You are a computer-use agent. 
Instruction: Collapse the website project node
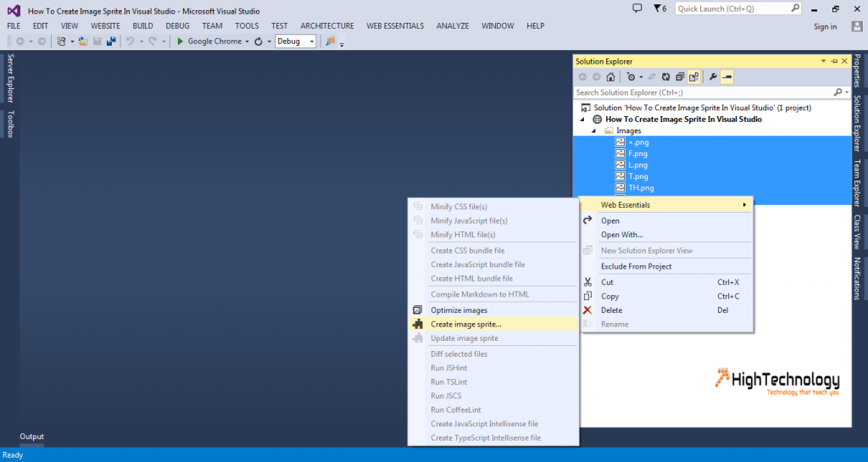point(582,120)
